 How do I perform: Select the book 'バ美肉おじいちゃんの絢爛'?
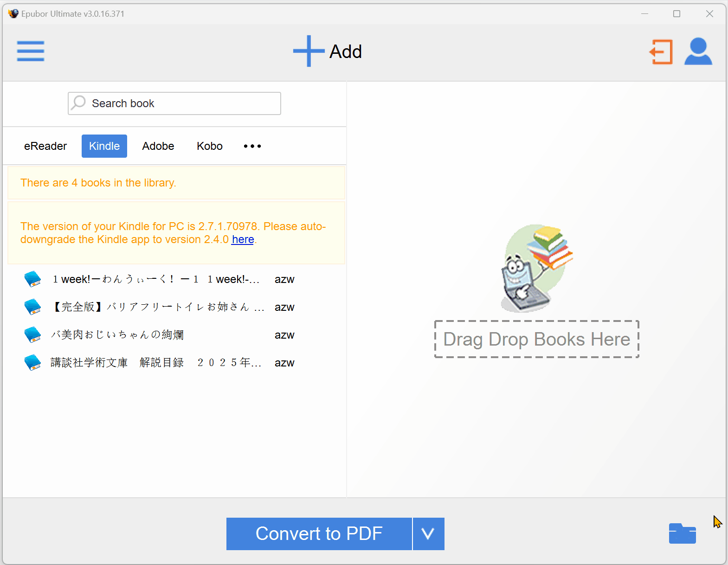pyautogui.click(x=117, y=335)
